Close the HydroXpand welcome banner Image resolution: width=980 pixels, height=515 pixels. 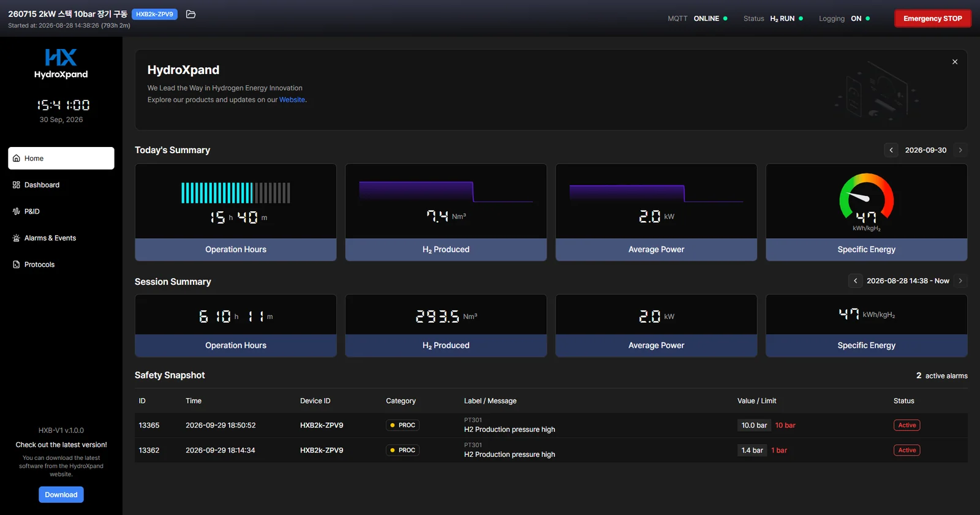954,62
